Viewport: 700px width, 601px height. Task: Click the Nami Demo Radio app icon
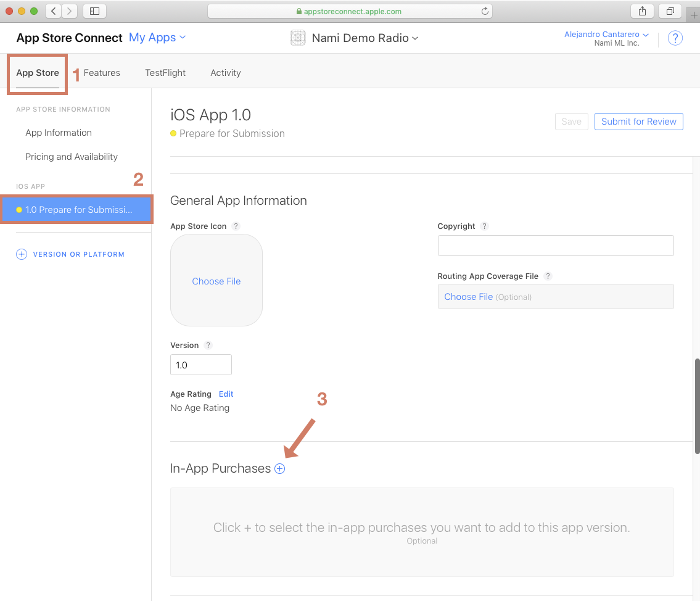pyautogui.click(x=298, y=38)
